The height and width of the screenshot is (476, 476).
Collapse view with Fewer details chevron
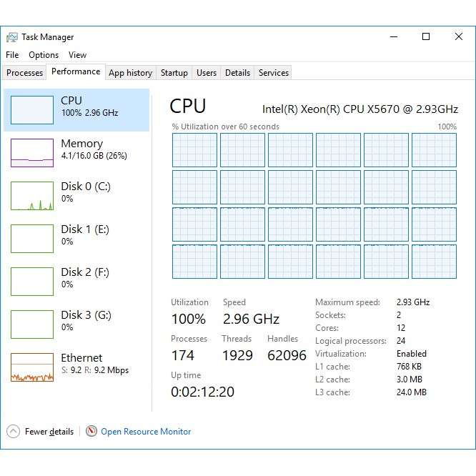click(14, 431)
